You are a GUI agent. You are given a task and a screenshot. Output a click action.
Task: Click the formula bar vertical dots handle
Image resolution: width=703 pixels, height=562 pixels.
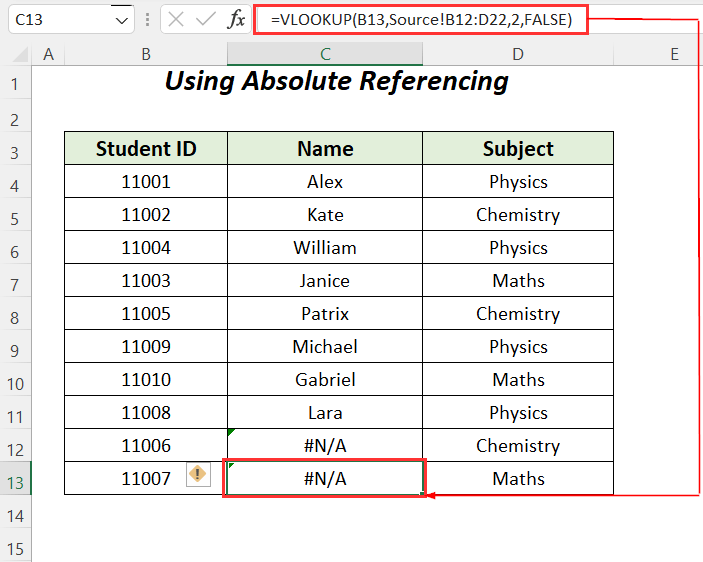[x=148, y=20]
